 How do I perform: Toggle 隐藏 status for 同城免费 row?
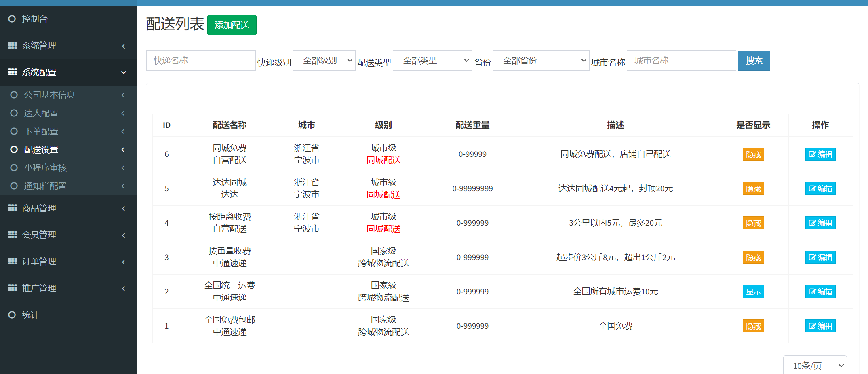(x=753, y=154)
